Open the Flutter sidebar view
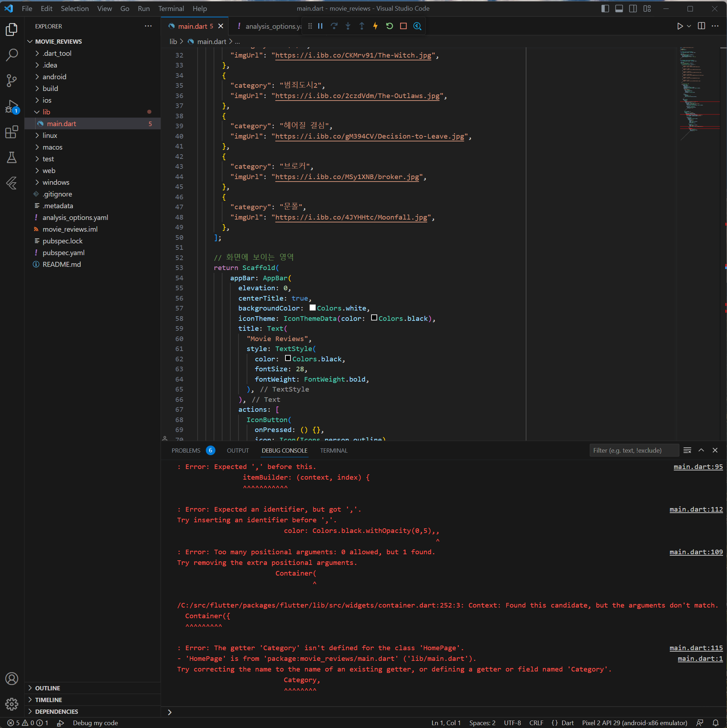The image size is (727, 728). pos(12,183)
